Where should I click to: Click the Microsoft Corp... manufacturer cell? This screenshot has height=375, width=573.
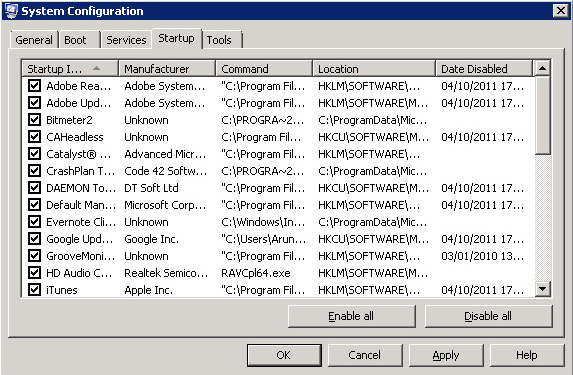click(165, 205)
